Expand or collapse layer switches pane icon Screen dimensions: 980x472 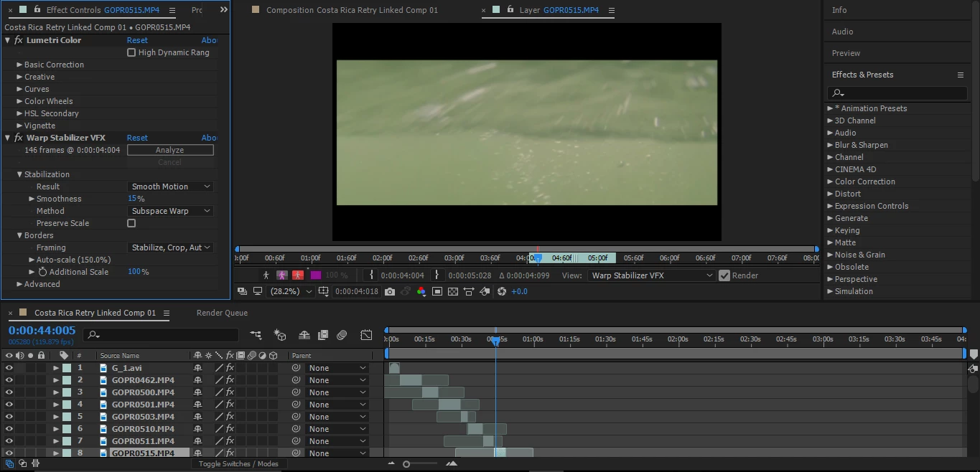pos(9,463)
